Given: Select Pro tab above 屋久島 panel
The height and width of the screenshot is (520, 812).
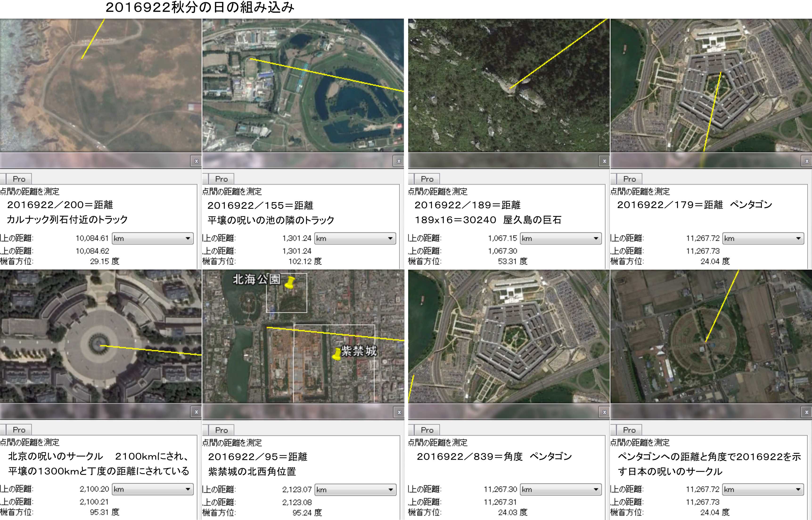Looking at the screenshot, I should pos(427,179).
